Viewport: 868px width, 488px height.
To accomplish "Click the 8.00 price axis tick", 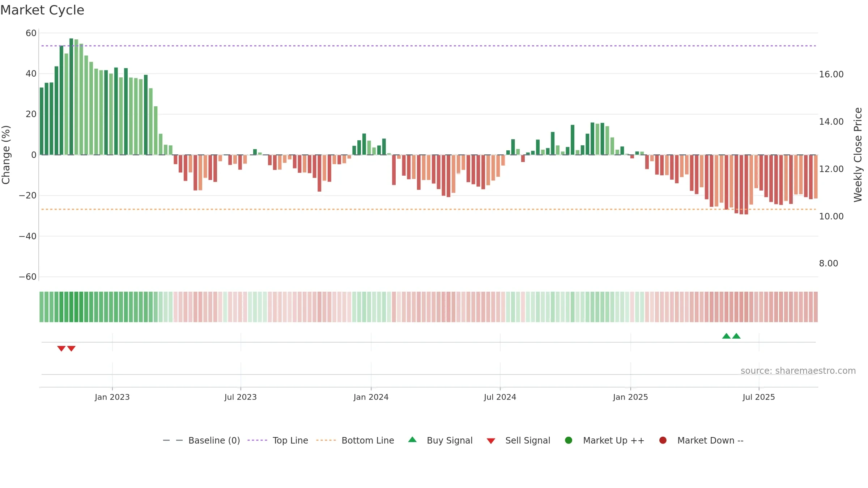I will (829, 264).
